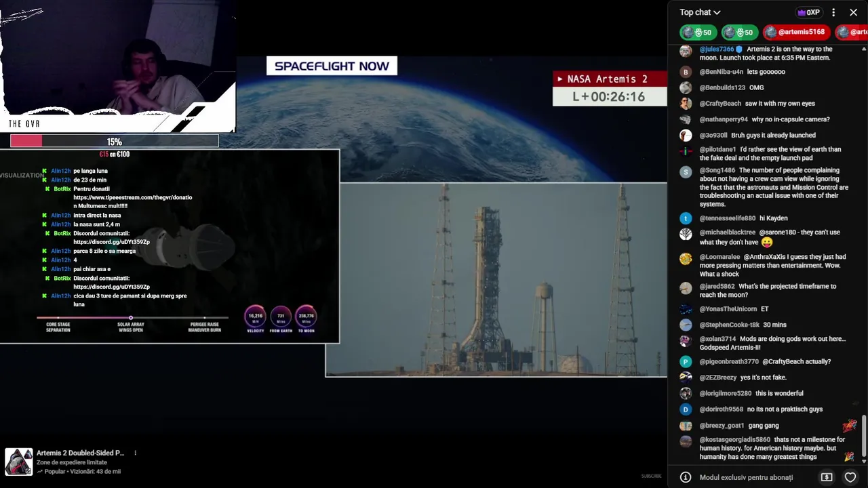Open @nathanperry94 avatar in chat

(x=686, y=119)
